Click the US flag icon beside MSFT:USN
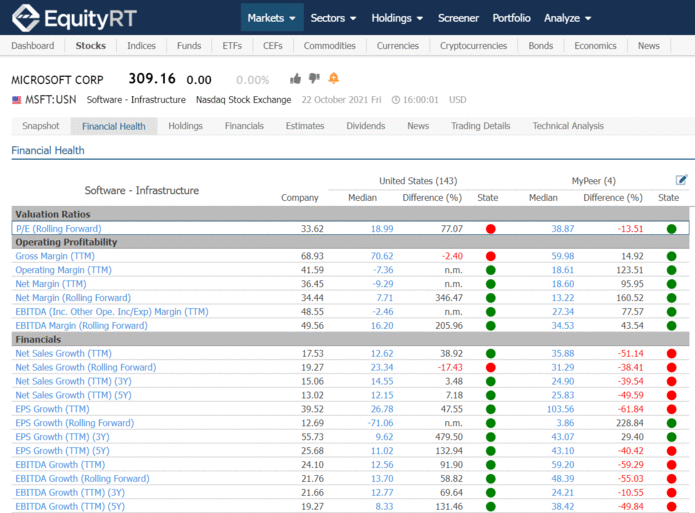 coord(16,100)
